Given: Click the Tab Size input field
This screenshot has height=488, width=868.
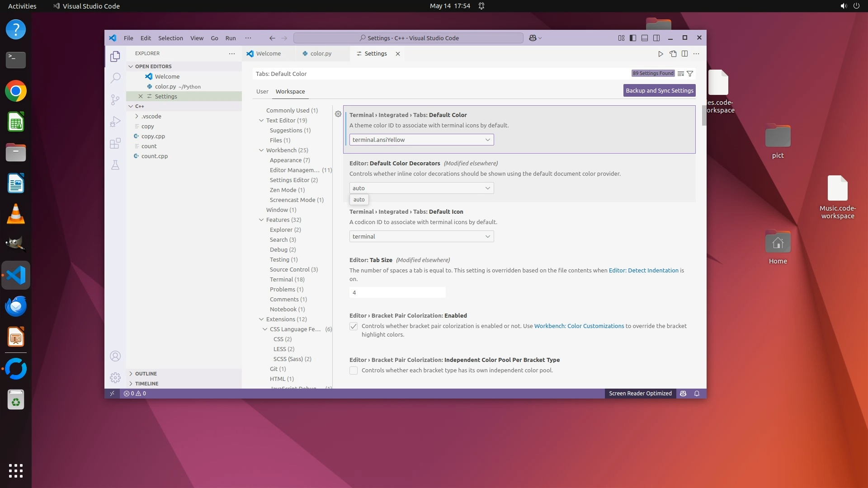Looking at the screenshot, I should [397, 292].
